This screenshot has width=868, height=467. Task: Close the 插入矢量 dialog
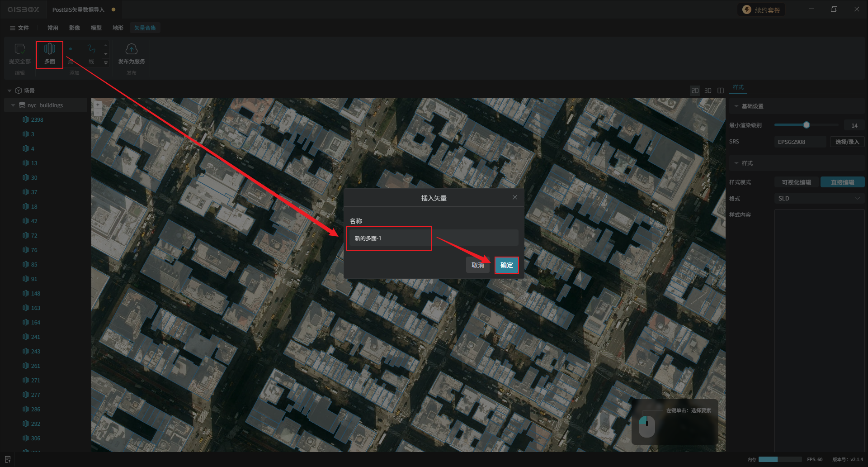[x=515, y=197]
